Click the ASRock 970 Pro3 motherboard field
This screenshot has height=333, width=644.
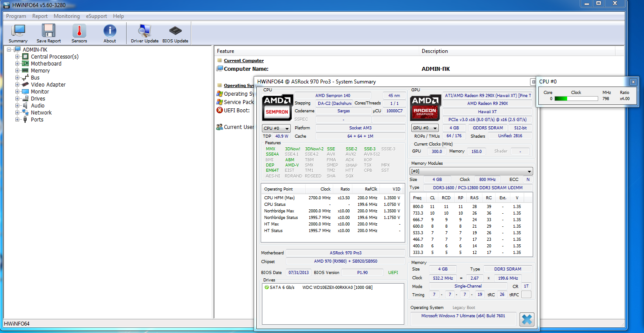coord(345,253)
